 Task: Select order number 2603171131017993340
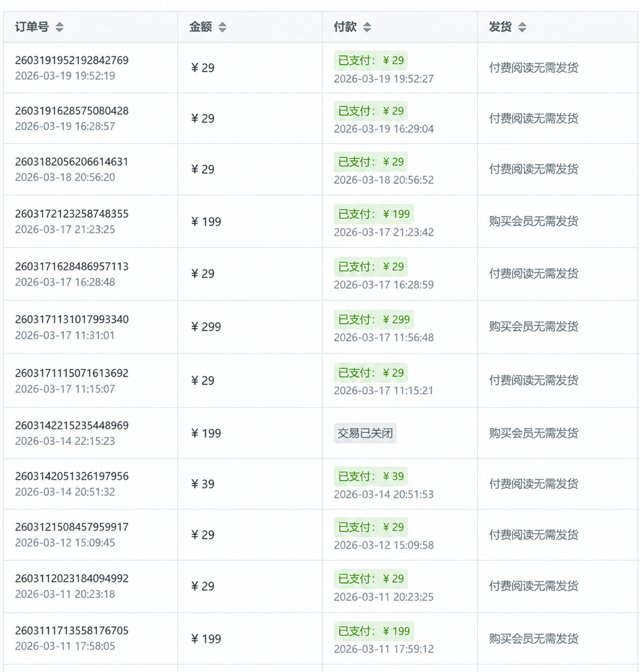tap(71, 320)
